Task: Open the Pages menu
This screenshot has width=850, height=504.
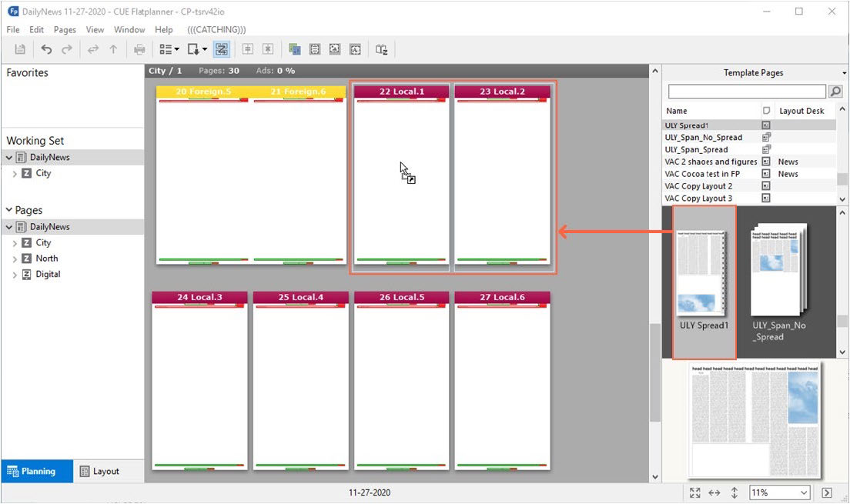Action: click(x=65, y=29)
